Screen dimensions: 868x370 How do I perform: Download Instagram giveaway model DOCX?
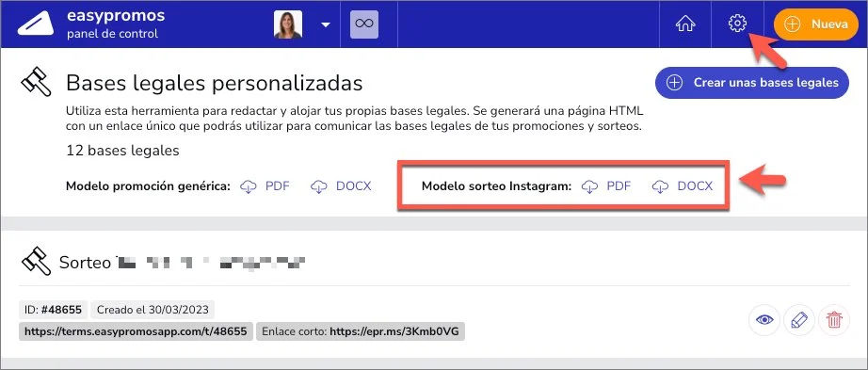click(683, 186)
